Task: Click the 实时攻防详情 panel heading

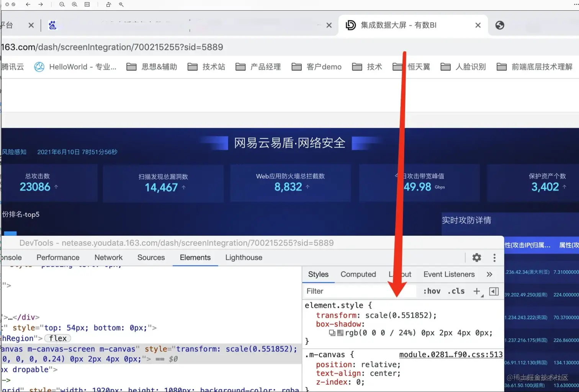Action: (x=466, y=220)
